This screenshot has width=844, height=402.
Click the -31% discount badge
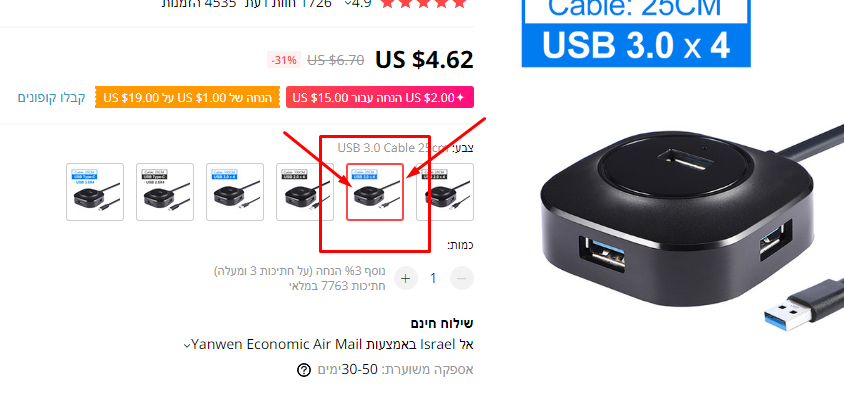(284, 60)
